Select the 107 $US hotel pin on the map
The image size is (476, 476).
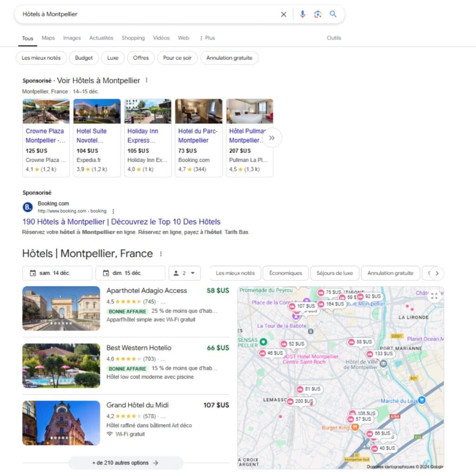point(302,306)
